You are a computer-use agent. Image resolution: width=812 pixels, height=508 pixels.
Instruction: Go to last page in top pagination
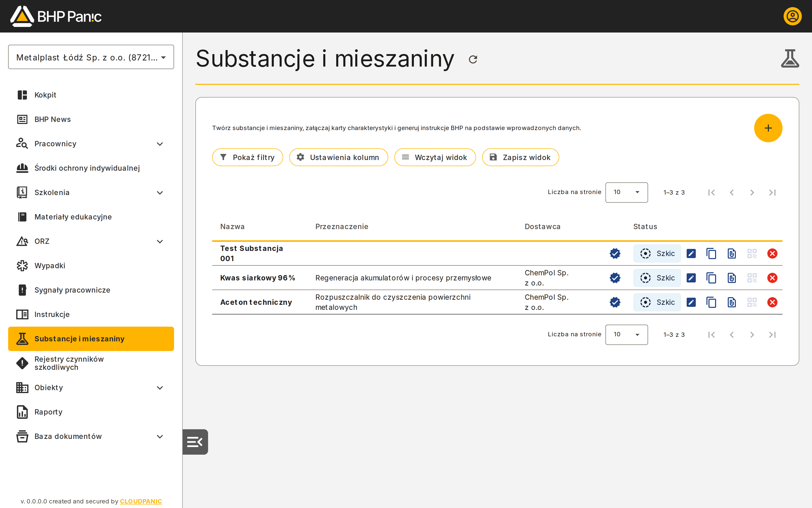click(x=772, y=193)
